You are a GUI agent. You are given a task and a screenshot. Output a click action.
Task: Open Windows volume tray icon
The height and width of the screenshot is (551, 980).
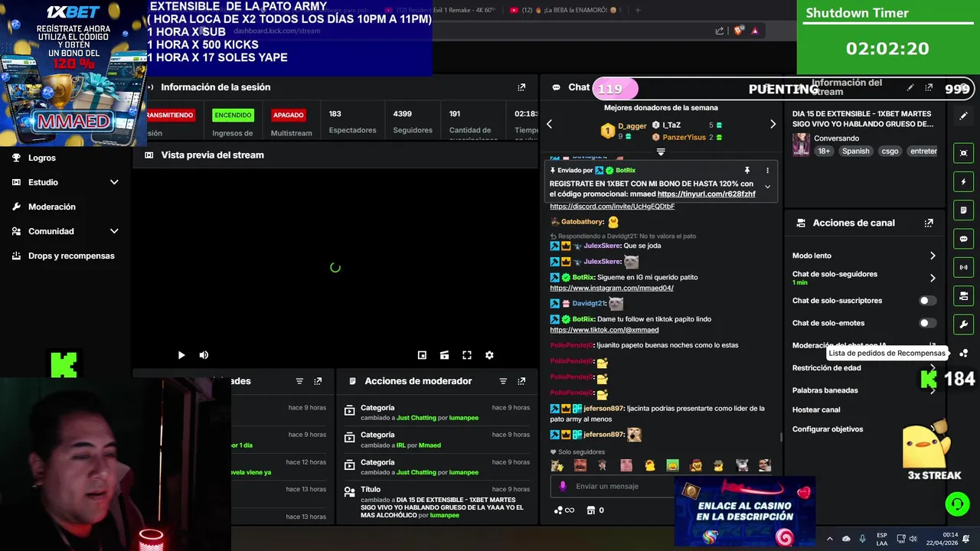tap(914, 539)
